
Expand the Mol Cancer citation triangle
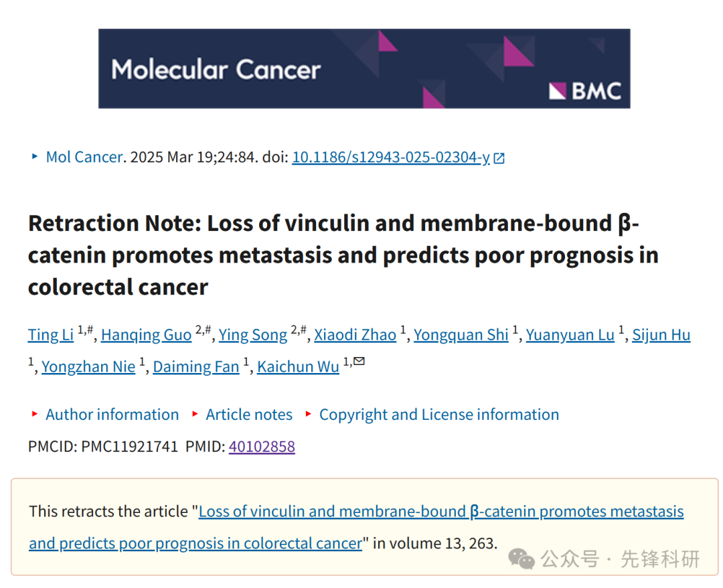point(35,156)
